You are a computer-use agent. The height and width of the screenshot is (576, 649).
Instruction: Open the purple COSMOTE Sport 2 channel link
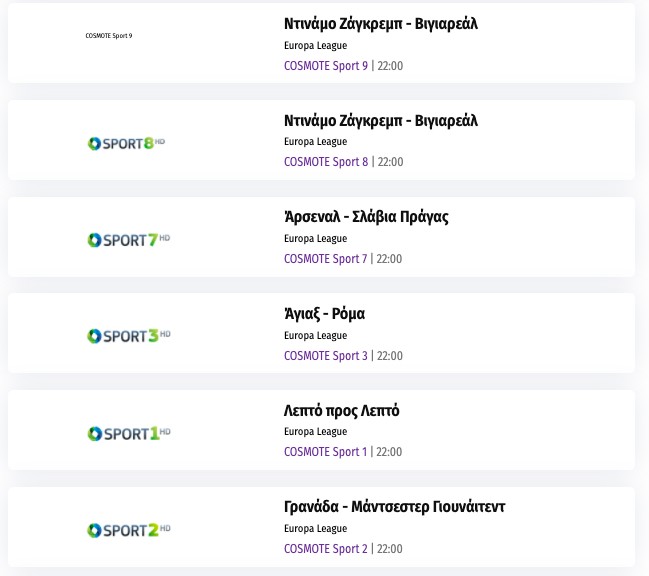click(x=326, y=548)
